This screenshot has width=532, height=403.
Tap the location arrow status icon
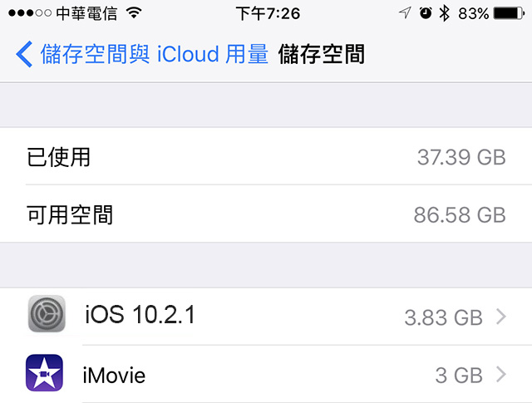tap(405, 13)
